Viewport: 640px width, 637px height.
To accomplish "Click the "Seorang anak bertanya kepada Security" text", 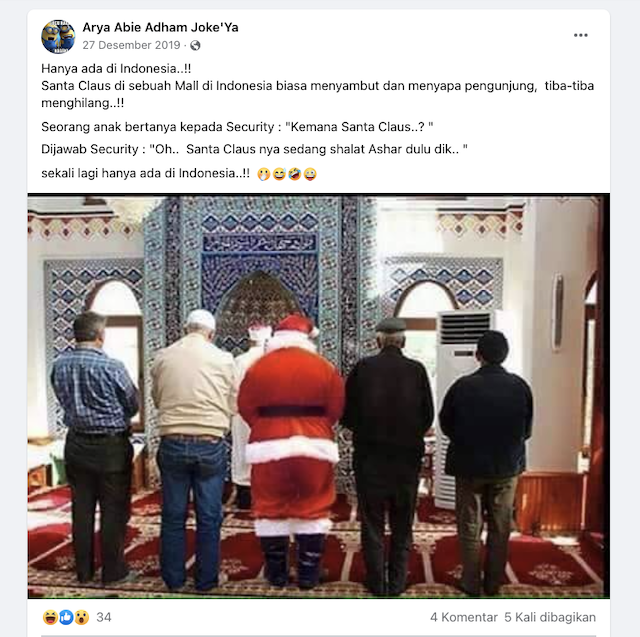I will click(158, 127).
